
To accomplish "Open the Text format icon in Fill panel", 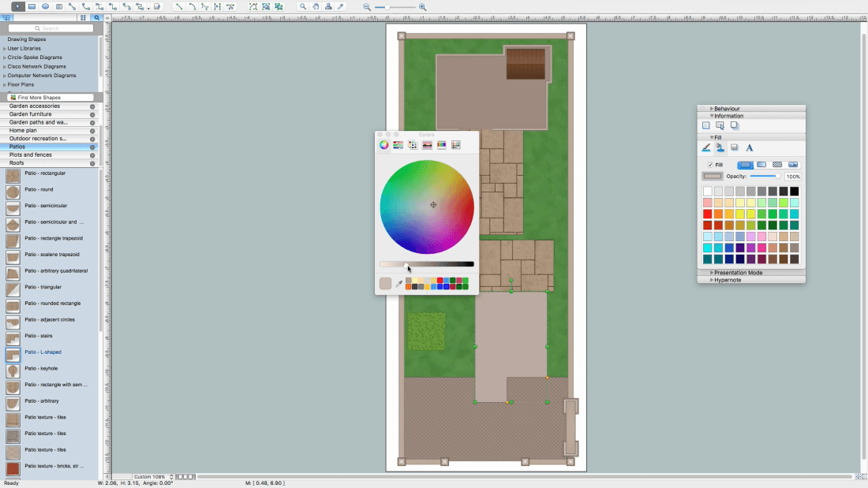I will click(750, 147).
